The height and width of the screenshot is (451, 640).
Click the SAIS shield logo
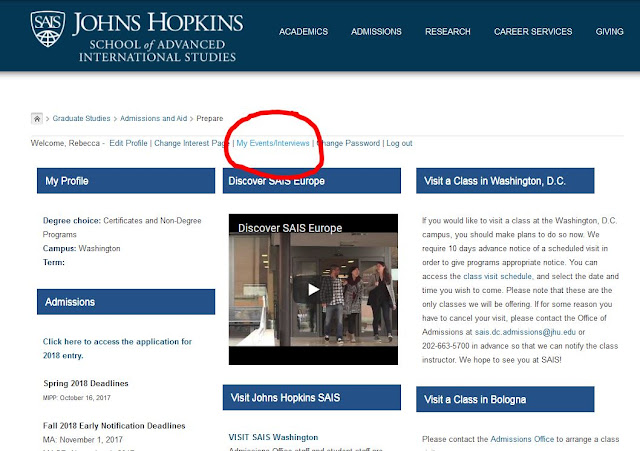coord(48,29)
